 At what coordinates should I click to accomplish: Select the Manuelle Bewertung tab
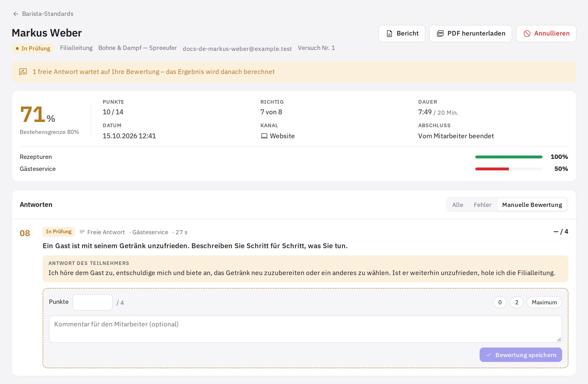click(x=532, y=205)
